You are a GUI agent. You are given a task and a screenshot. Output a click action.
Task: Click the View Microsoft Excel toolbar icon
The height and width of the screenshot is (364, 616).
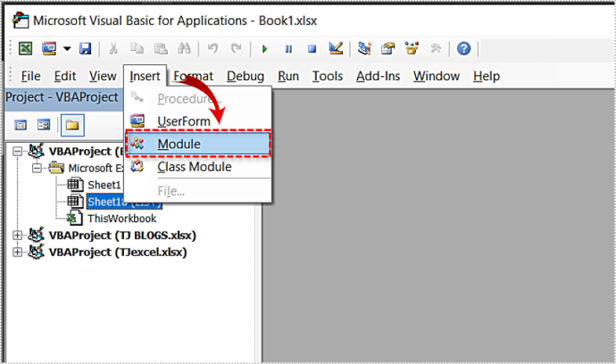26,49
